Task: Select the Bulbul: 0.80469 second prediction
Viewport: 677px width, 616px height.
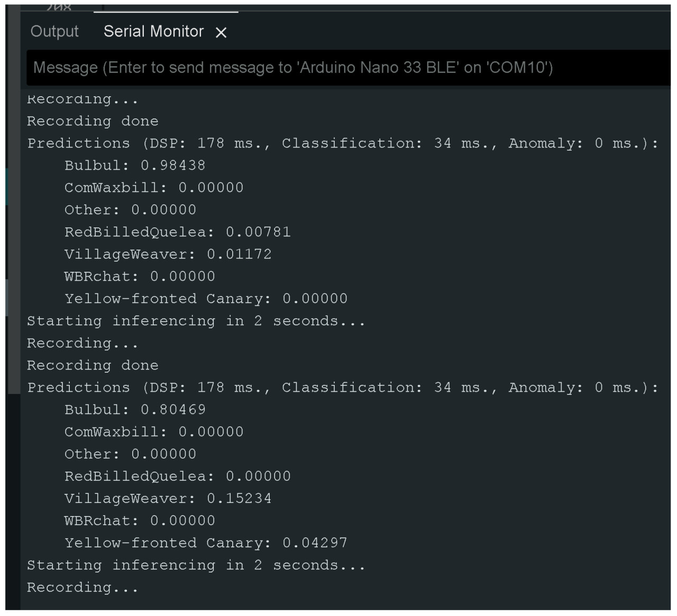Action: 135,409
